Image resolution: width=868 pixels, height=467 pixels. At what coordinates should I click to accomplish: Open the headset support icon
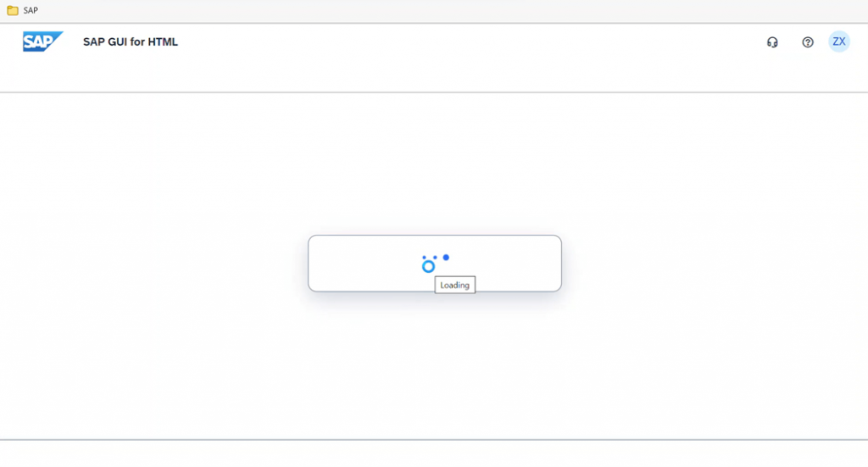[x=772, y=42]
